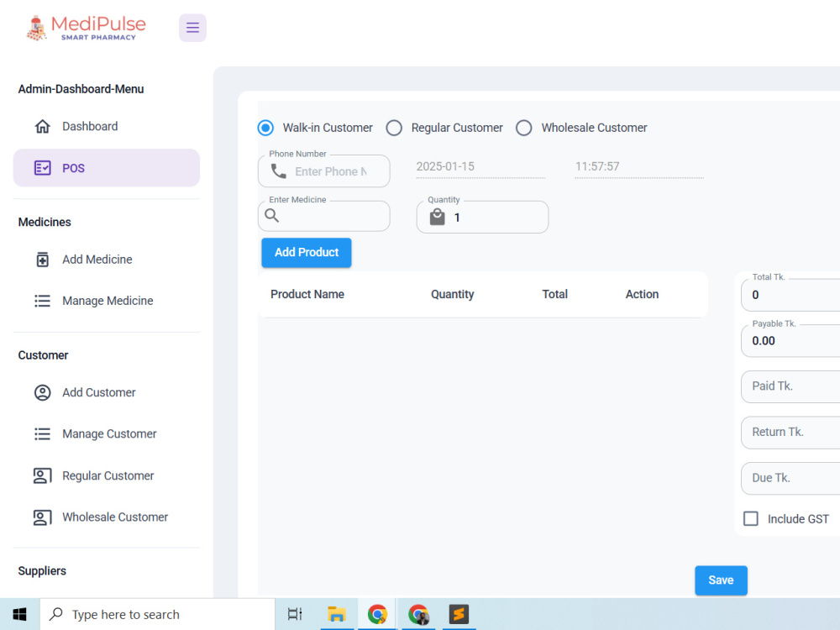Viewport: 840px width, 630px height.
Task: Open Regular Customer sidebar page
Action: click(x=107, y=475)
